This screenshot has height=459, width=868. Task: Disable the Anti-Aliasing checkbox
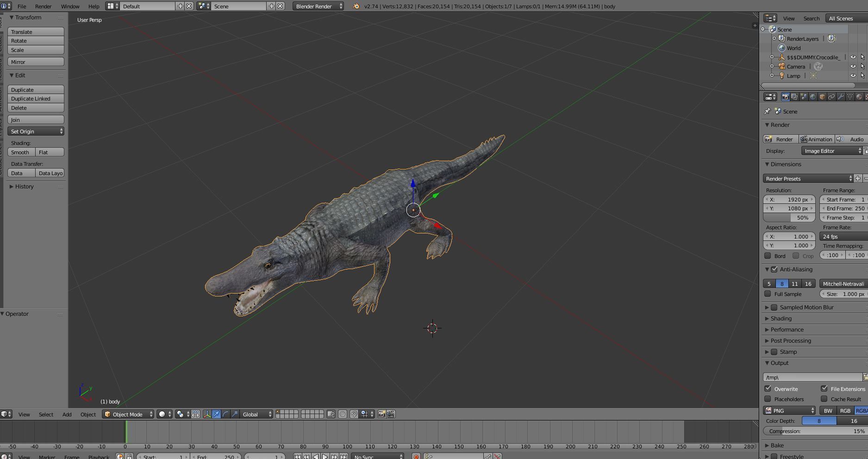[x=774, y=269]
